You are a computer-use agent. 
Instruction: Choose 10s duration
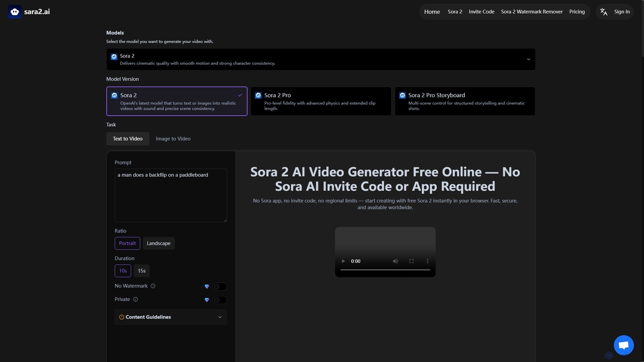(123, 271)
